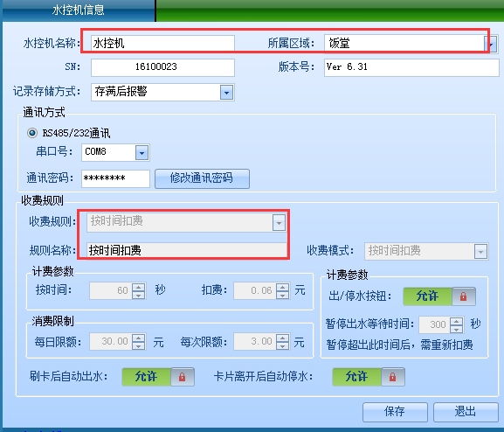Click the 扣费 value field showing 0.06
504x432 pixels.
[255, 291]
